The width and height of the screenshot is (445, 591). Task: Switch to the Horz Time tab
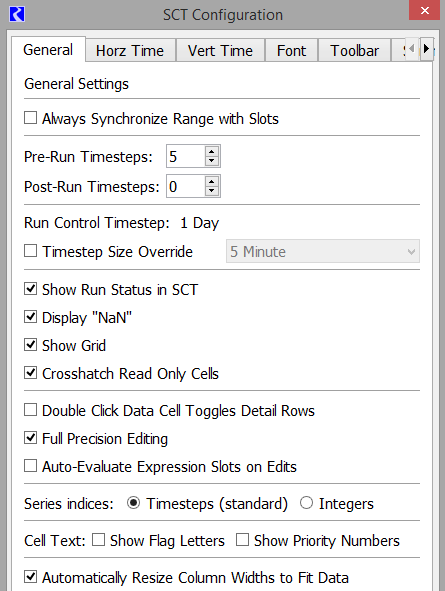130,50
